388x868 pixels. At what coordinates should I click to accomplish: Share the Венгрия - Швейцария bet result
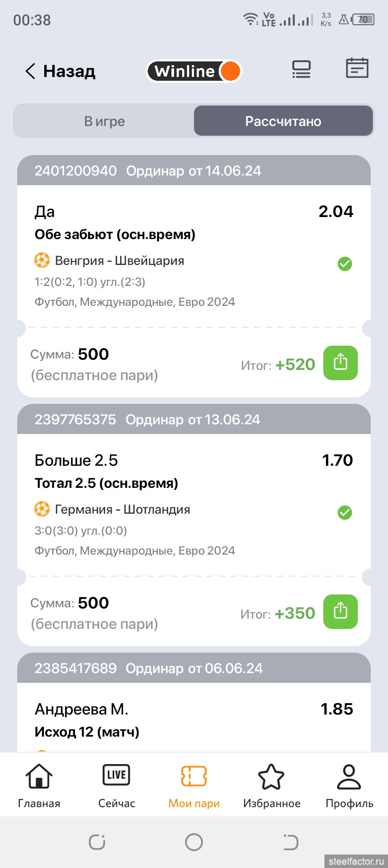(x=340, y=363)
